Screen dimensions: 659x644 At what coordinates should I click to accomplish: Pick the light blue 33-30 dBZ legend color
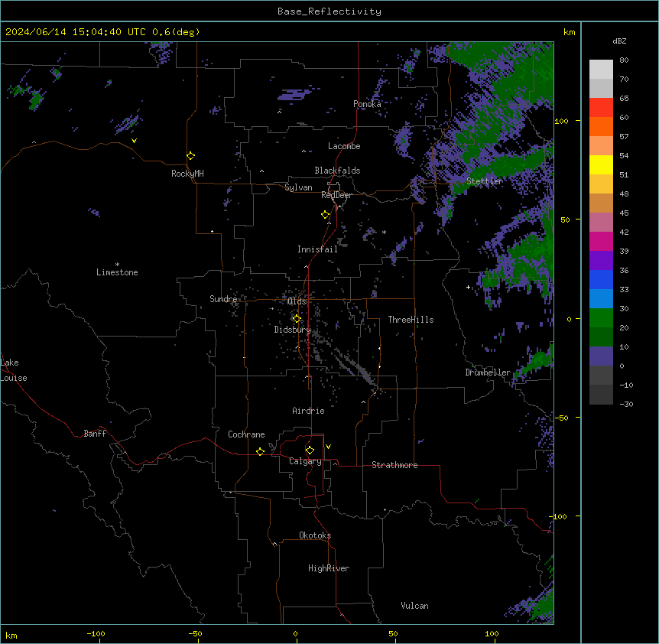[x=601, y=299]
